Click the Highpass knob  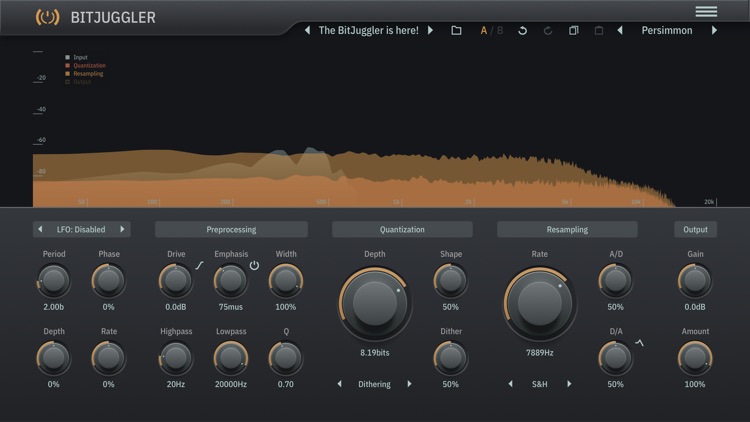tap(176, 358)
